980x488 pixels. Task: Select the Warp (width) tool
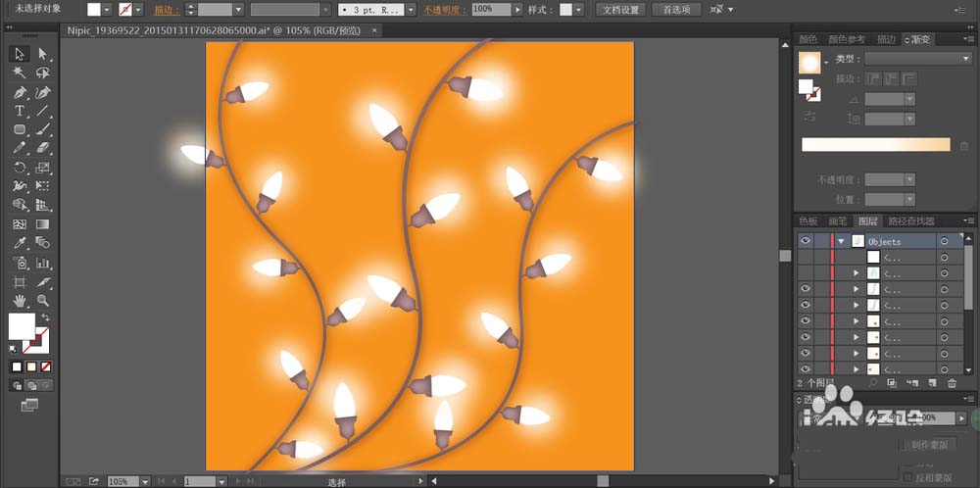point(20,186)
